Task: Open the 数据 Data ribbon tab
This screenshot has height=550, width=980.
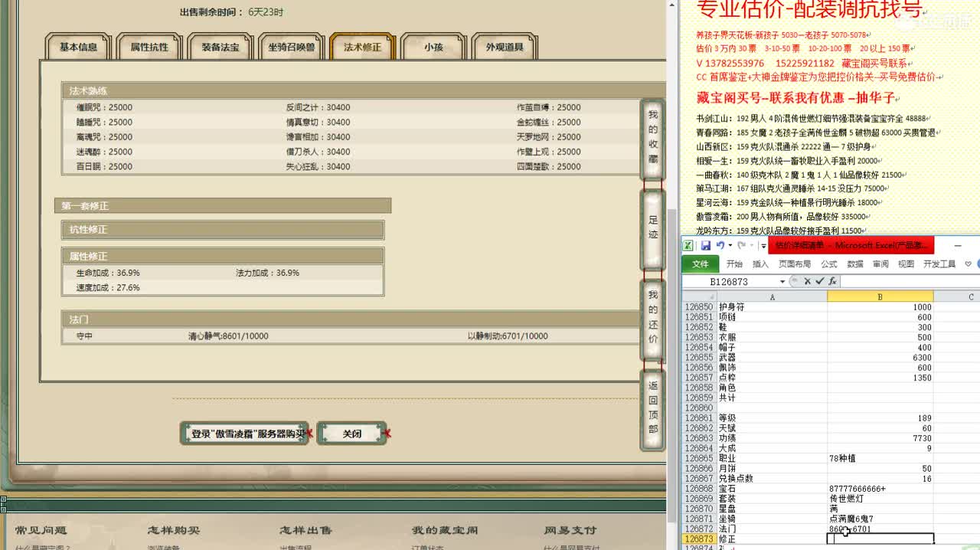Action: [x=855, y=264]
